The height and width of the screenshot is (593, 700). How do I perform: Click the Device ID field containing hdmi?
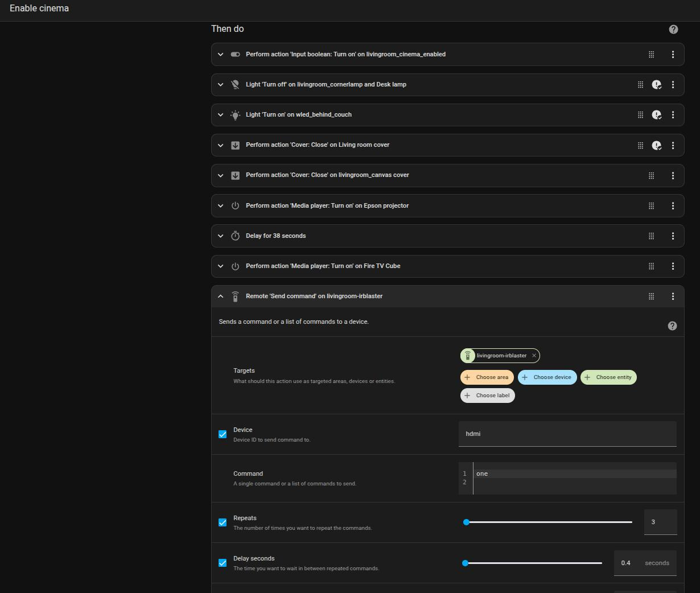(x=567, y=434)
